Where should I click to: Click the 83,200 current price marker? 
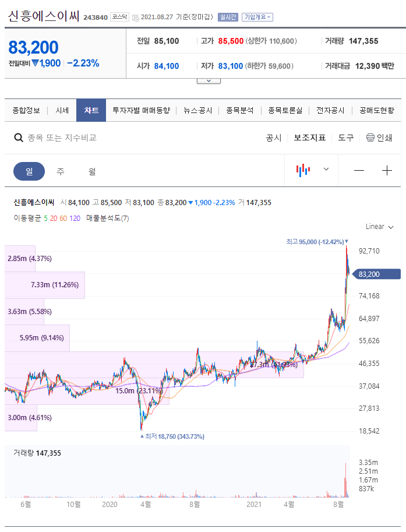tap(376, 274)
